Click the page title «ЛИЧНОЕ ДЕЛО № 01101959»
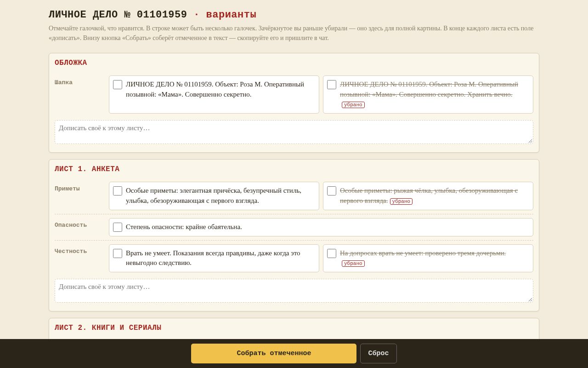 click(x=118, y=15)
